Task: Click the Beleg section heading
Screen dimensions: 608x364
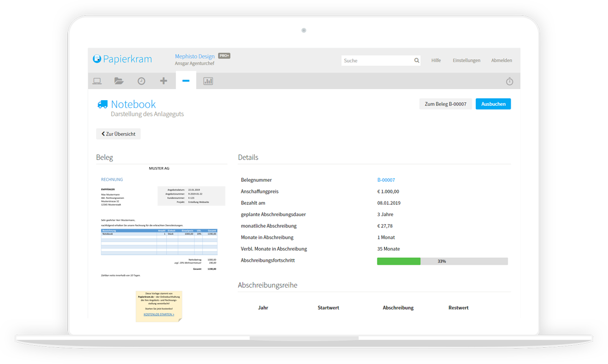Action: point(104,157)
